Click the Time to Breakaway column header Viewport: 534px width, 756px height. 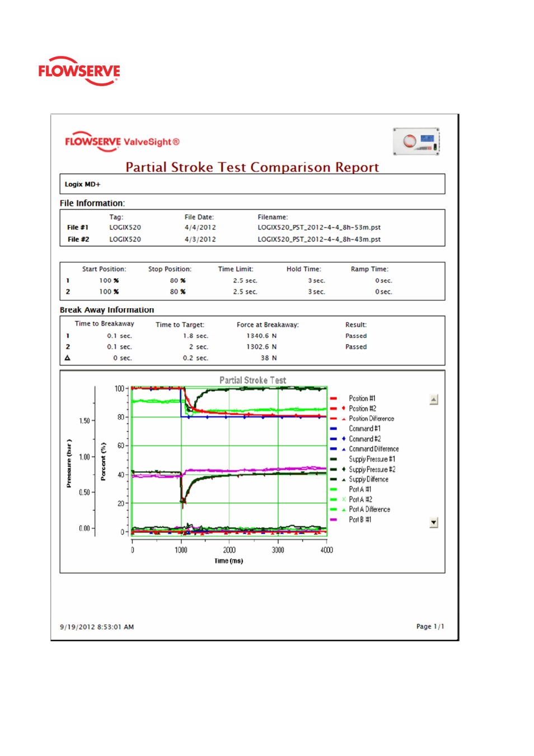[104, 323]
